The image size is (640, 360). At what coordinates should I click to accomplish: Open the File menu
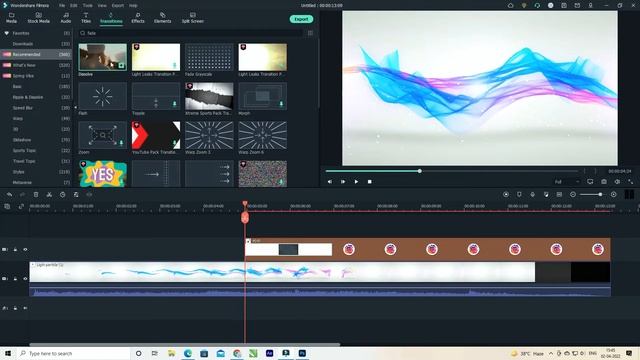point(62,6)
